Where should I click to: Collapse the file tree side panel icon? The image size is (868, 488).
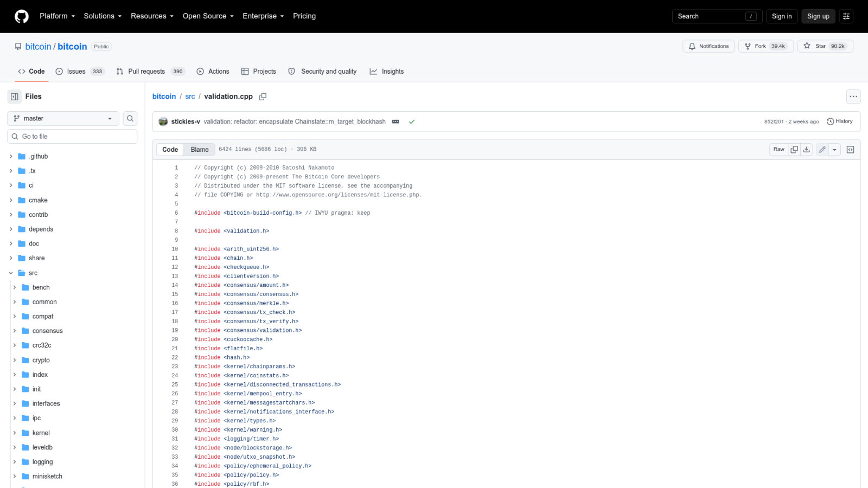[15, 97]
